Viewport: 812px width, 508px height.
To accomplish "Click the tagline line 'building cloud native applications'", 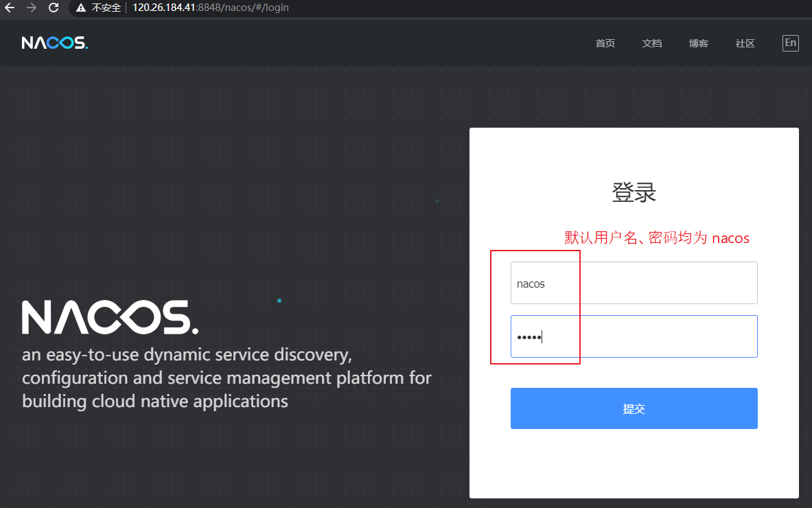I will [155, 402].
